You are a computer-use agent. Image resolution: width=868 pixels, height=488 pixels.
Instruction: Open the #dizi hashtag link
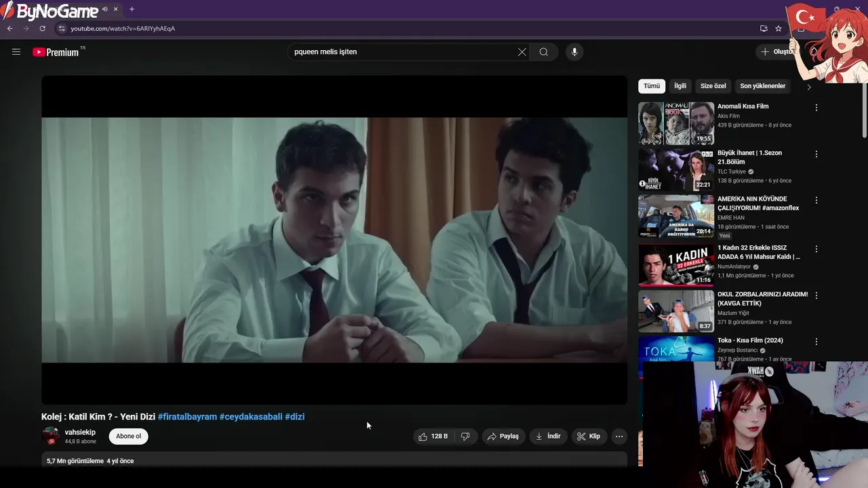(294, 417)
